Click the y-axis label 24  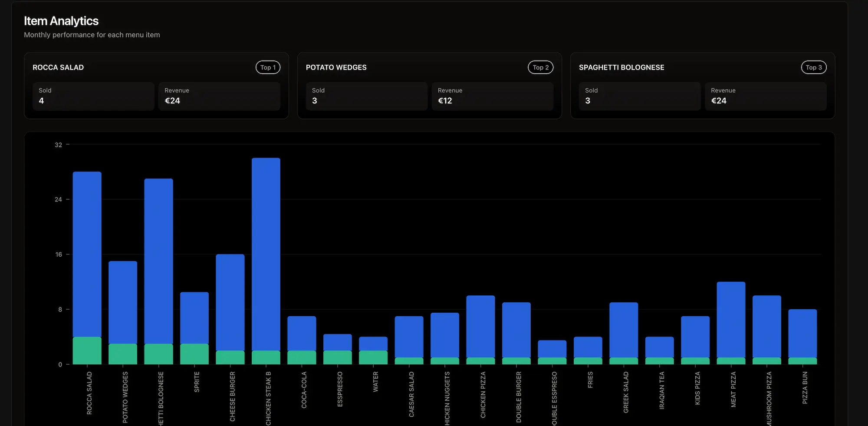pyautogui.click(x=59, y=199)
